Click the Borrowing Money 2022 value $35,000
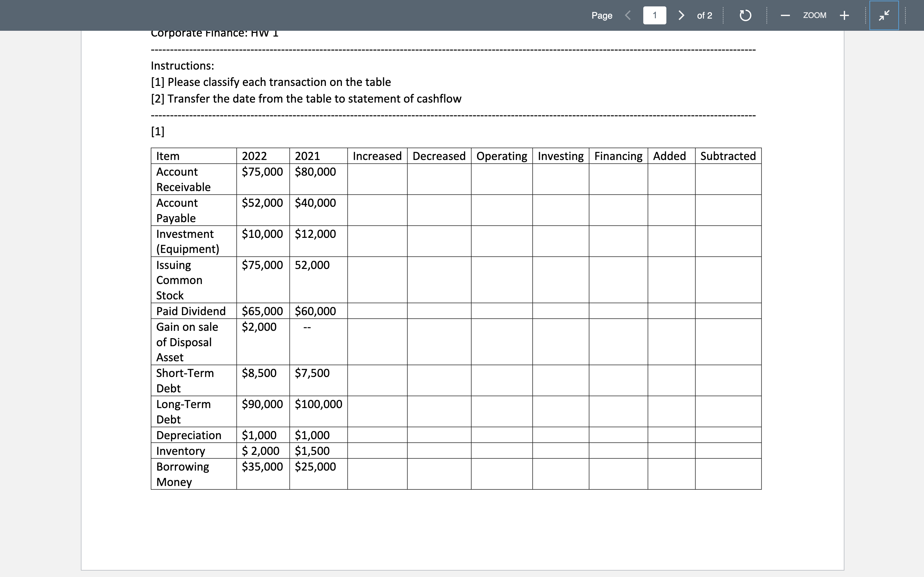 pyautogui.click(x=262, y=466)
